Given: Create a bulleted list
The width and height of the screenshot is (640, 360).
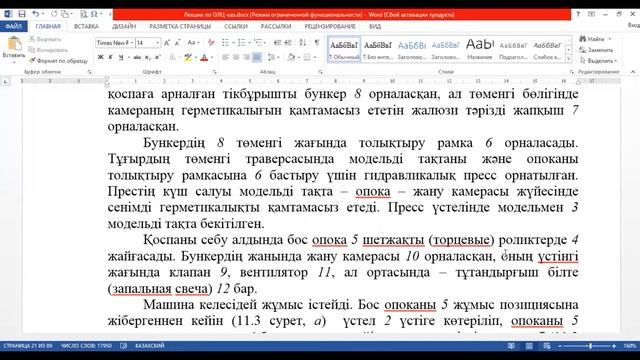Looking at the screenshot, I should pos(225,42).
